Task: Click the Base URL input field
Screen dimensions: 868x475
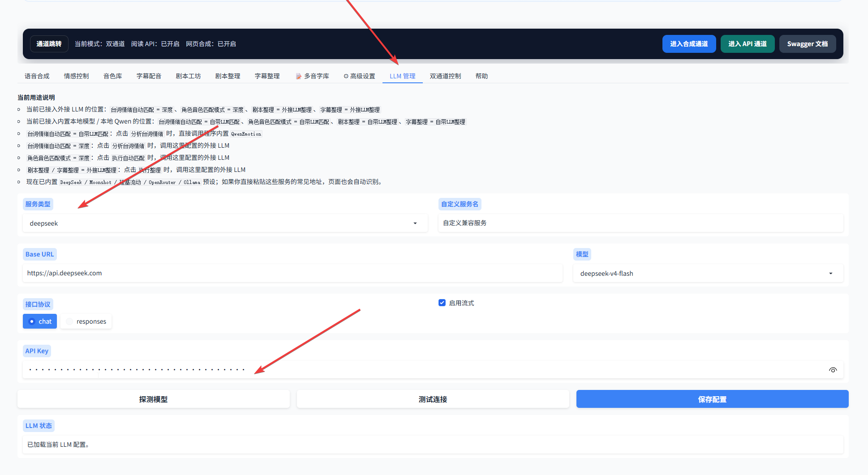Action: [x=293, y=273]
